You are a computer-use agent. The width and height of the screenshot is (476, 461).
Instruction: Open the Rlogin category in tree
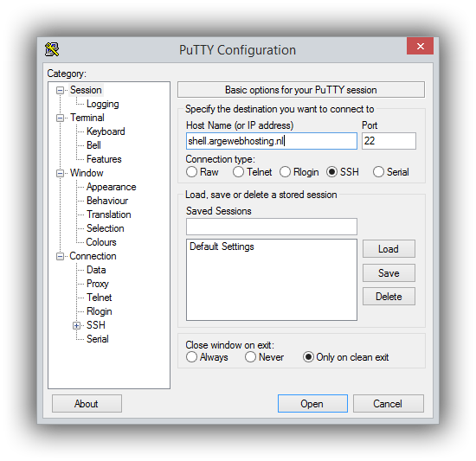pyautogui.click(x=99, y=311)
